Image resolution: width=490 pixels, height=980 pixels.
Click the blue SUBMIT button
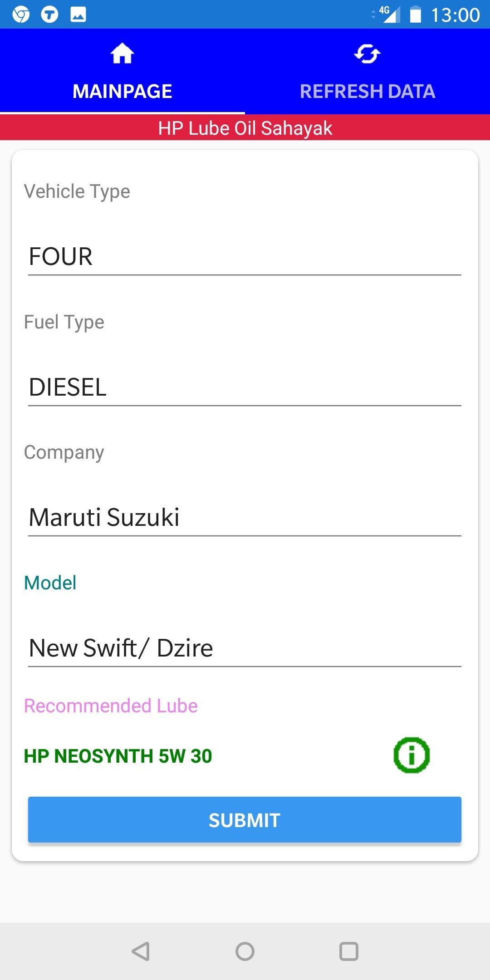click(245, 819)
